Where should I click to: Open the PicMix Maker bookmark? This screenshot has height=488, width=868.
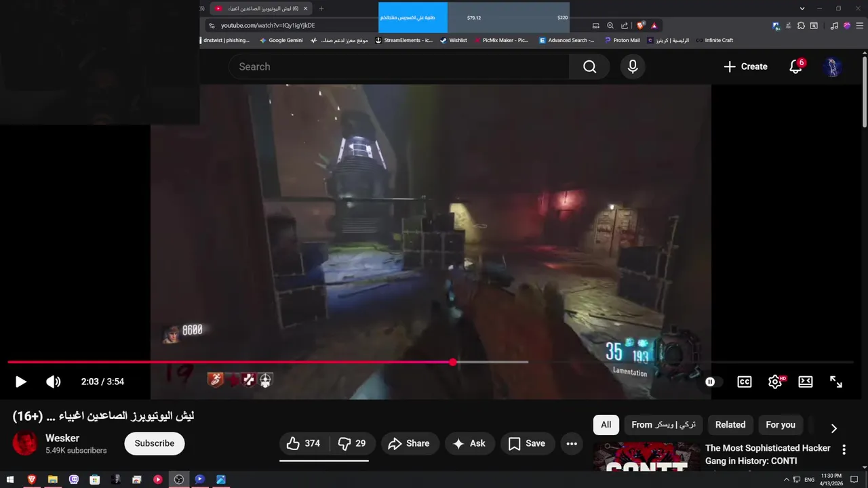[x=500, y=40]
